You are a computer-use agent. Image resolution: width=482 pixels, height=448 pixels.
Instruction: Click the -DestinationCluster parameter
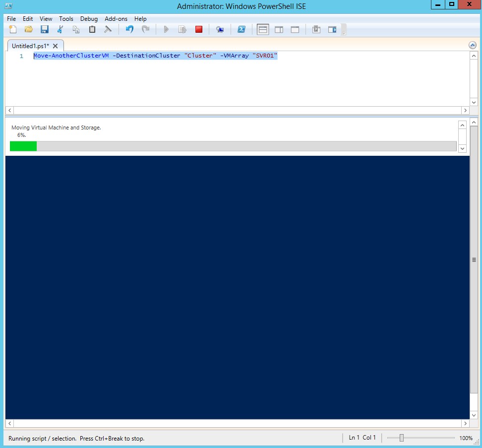[x=146, y=56]
